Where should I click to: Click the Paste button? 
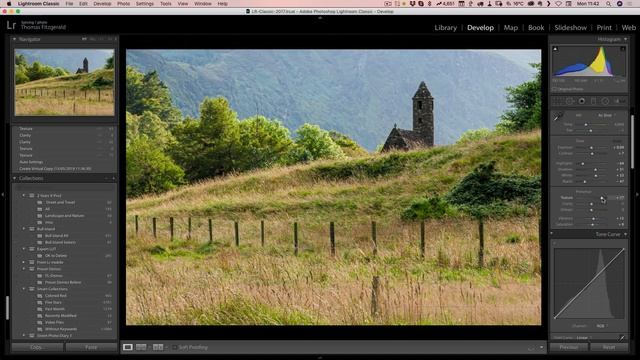[91, 347]
